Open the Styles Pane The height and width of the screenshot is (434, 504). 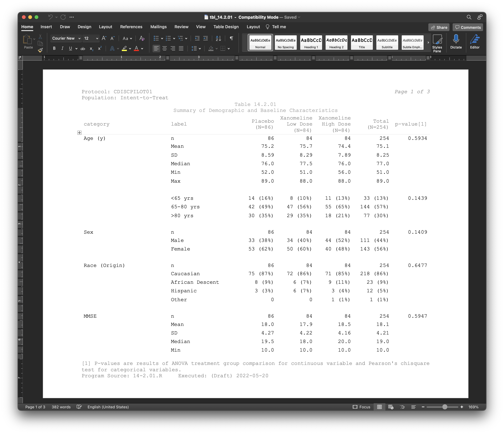[437, 43]
